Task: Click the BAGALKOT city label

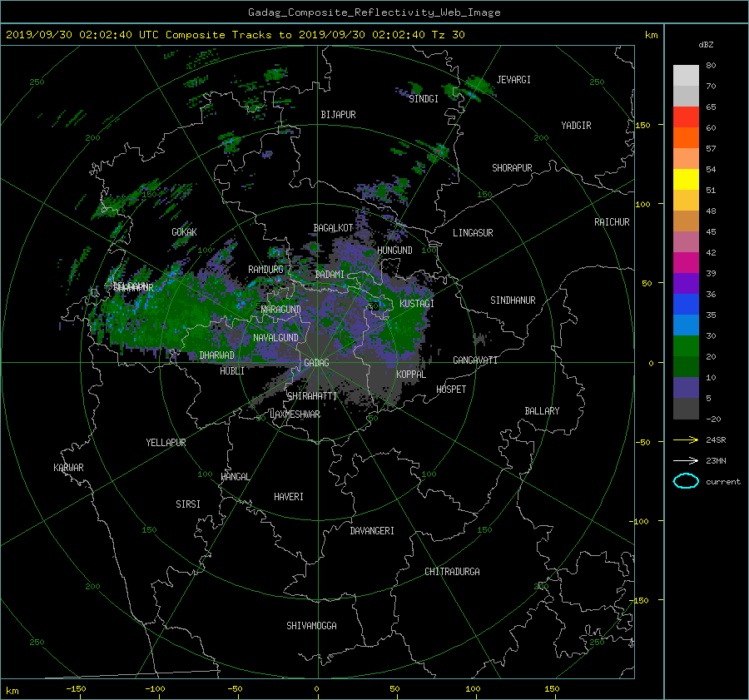Action: pos(333,228)
